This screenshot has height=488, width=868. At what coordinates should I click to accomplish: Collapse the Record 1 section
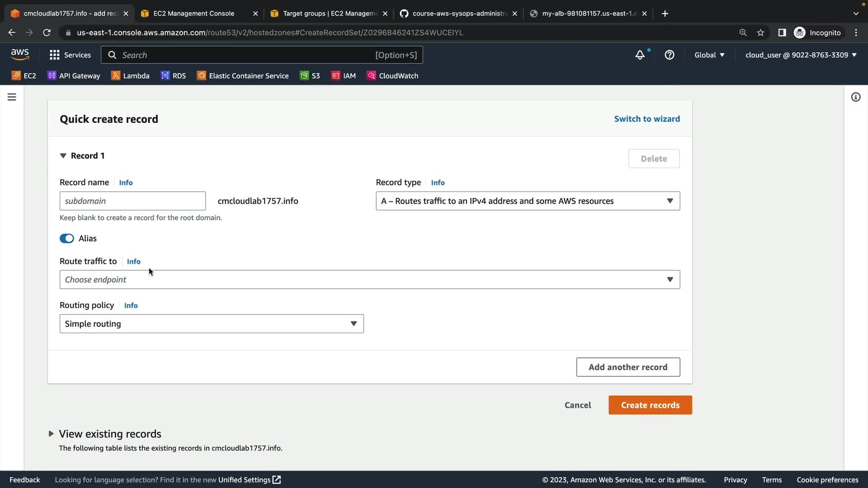(63, 156)
